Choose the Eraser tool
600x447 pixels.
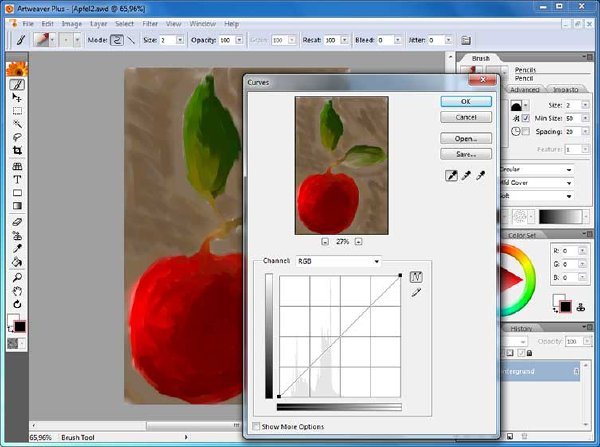(x=17, y=222)
